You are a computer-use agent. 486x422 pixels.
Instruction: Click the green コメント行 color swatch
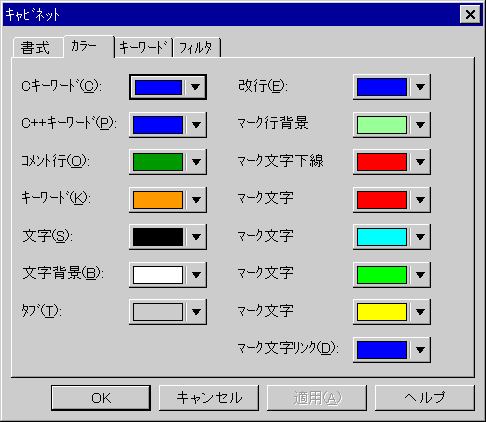(x=158, y=162)
